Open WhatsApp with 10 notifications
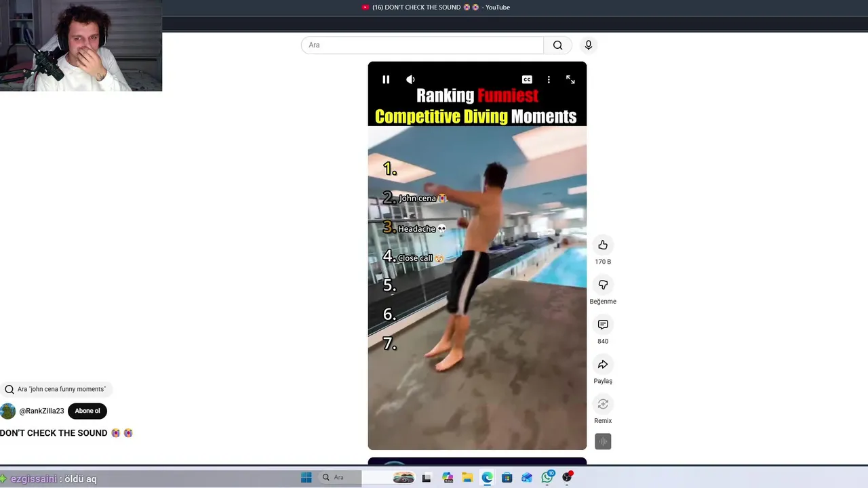Viewport: 868px width, 488px height. (x=547, y=476)
